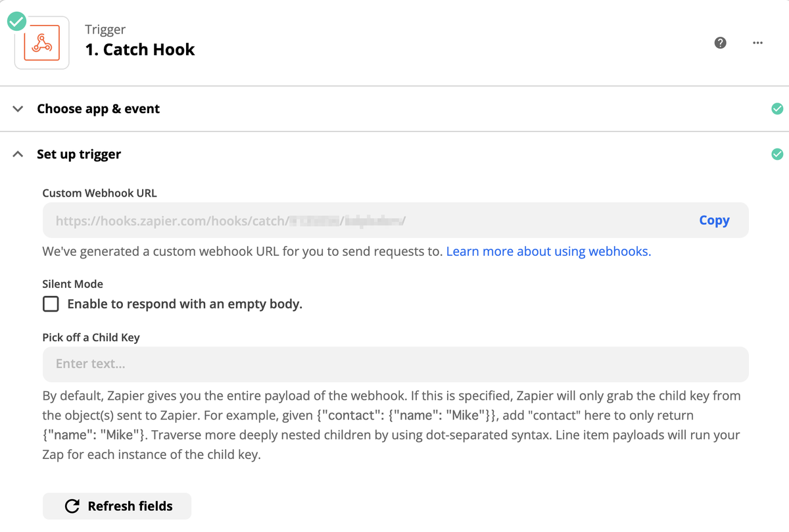The width and height of the screenshot is (789, 532).
Task: Open Learn more about using webhooks link
Action: pos(548,251)
